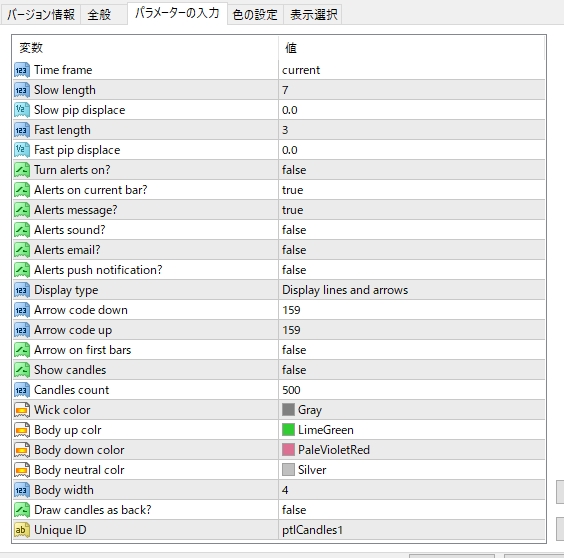
Task: Click the LimeGreen color swatch
Action: 288,430
